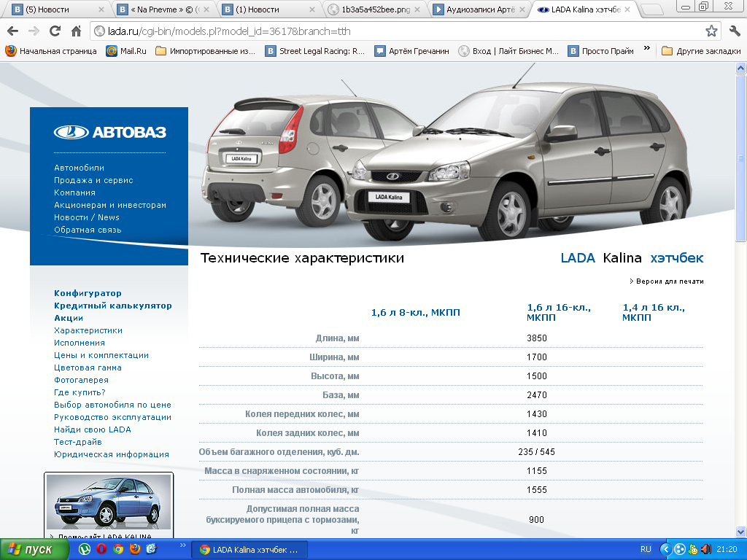Expand hidden bookmarks with double chevron
Screen dimensions: 747x560
click(x=646, y=49)
